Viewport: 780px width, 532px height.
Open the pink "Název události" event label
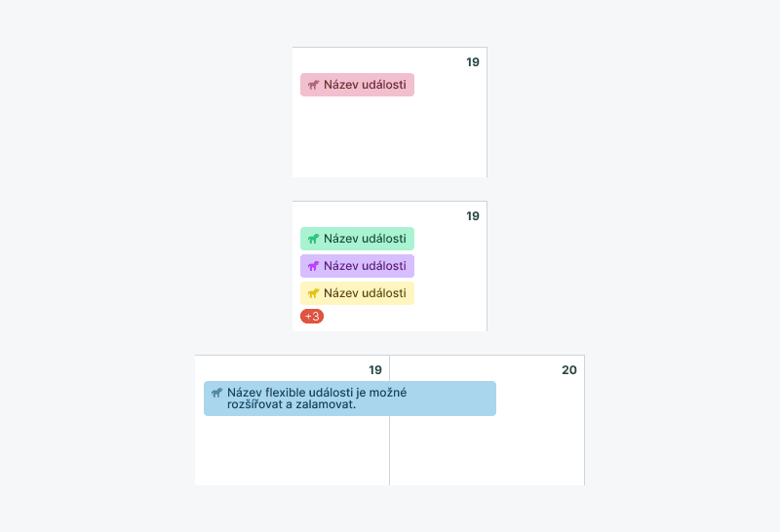(365, 85)
